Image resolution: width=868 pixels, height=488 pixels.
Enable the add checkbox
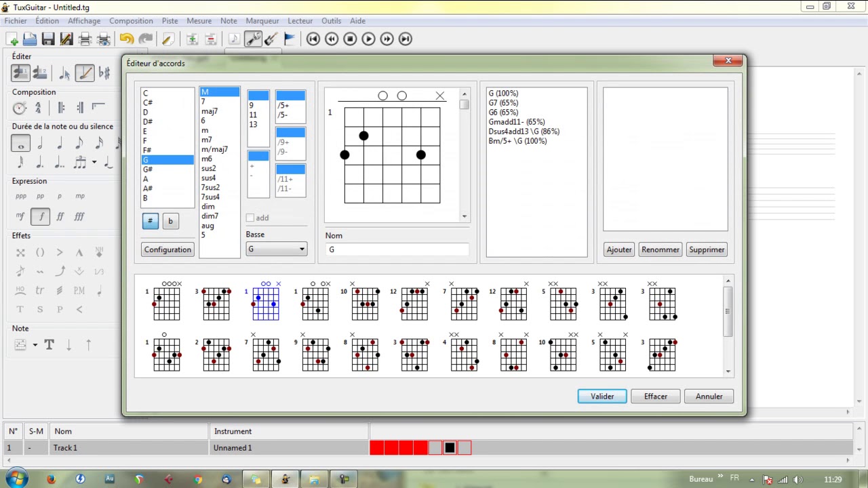[x=250, y=218]
